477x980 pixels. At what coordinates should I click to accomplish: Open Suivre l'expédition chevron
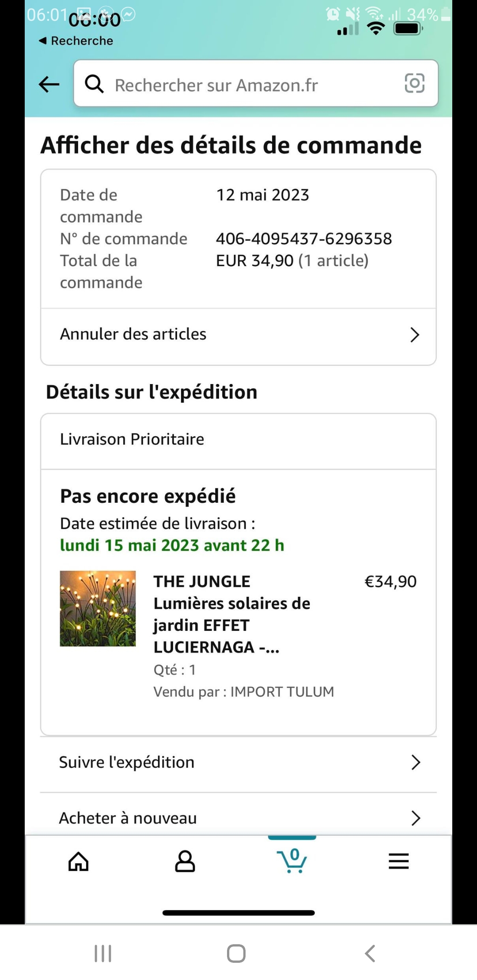(415, 762)
